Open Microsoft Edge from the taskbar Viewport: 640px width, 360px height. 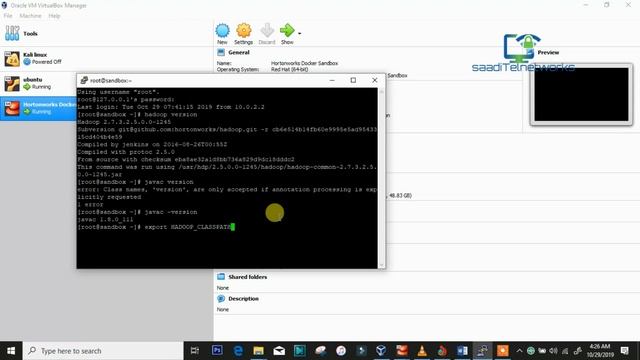[x=238, y=351]
